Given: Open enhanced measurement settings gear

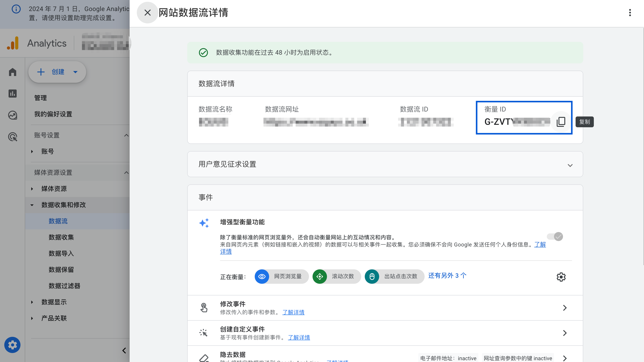Looking at the screenshot, I should (x=561, y=277).
